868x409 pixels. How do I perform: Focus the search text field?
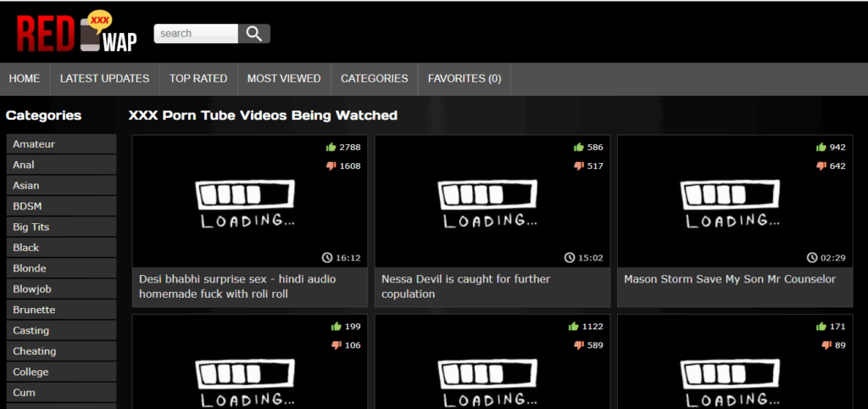(x=197, y=33)
